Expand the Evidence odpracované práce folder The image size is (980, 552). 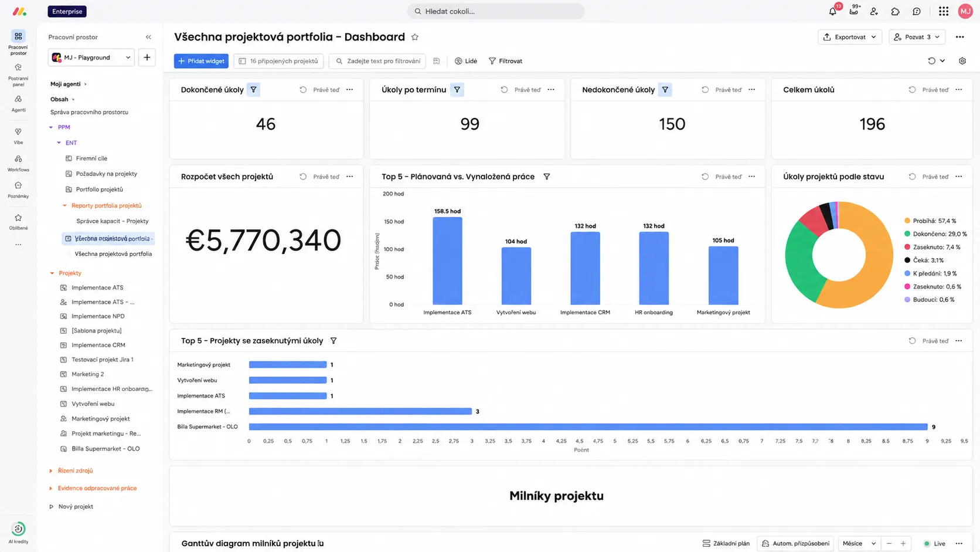pos(51,488)
